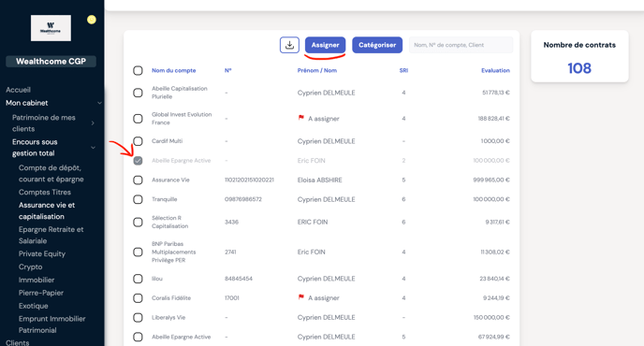Click the Wealthcome logo thumbnail
This screenshot has height=346, width=644.
[51, 28]
